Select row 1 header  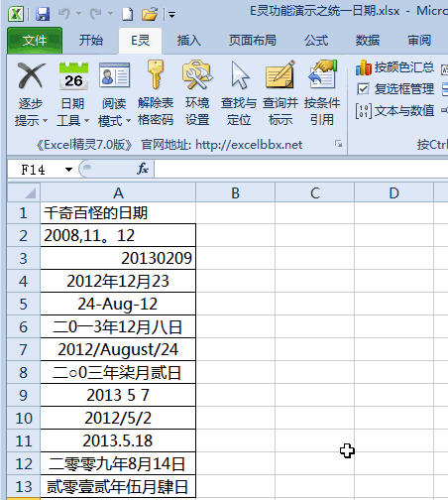24,213
